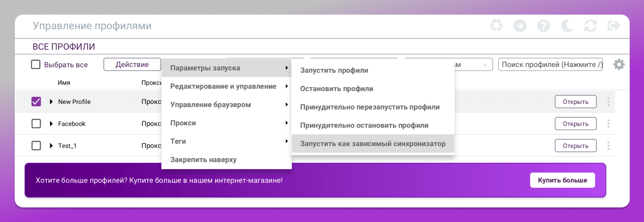This screenshot has height=222, width=644.
Task: Choose Принудительно перезапустить профили
Action: (x=373, y=107)
